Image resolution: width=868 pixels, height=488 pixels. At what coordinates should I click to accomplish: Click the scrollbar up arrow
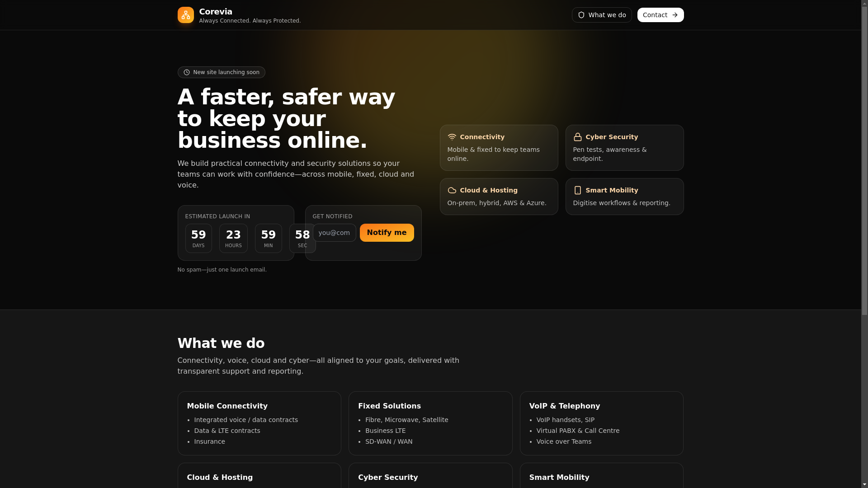(x=864, y=4)
